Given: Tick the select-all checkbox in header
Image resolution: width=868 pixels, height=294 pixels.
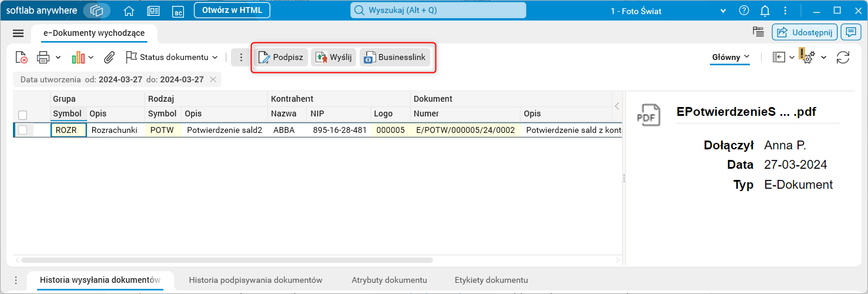Looking at the screenshot, I should pos(22,115).
